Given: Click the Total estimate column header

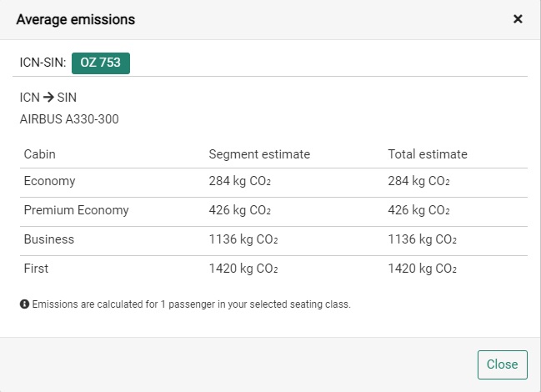Looking at the screenshot, I should pos(428,154).
